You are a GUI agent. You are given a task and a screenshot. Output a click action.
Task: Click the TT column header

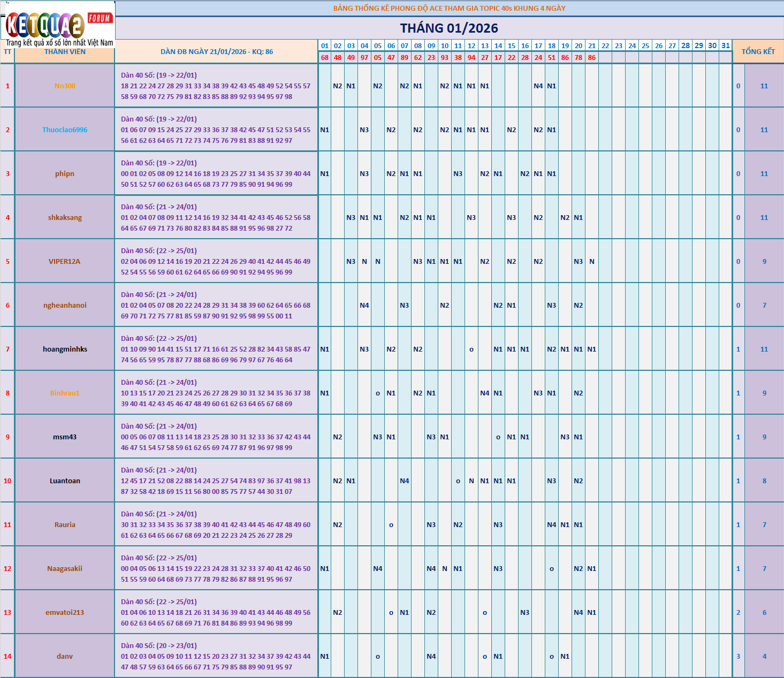[7, 52]
